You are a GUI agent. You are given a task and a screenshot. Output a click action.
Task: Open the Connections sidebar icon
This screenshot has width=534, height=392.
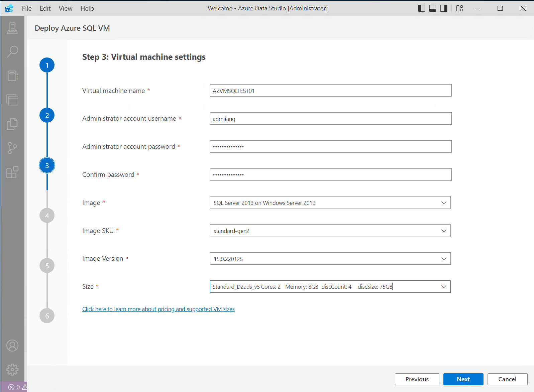pyautogui.click(x=12, y=28)
